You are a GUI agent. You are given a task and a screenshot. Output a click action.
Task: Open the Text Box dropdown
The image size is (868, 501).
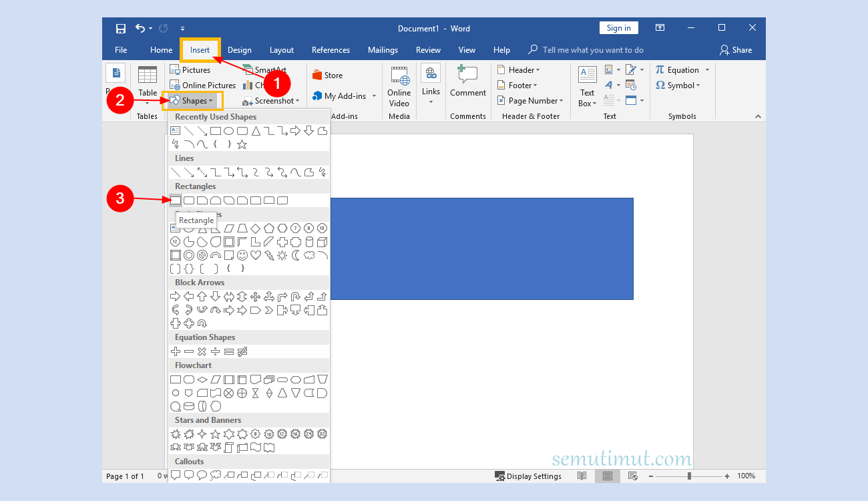tap(587, 86)
